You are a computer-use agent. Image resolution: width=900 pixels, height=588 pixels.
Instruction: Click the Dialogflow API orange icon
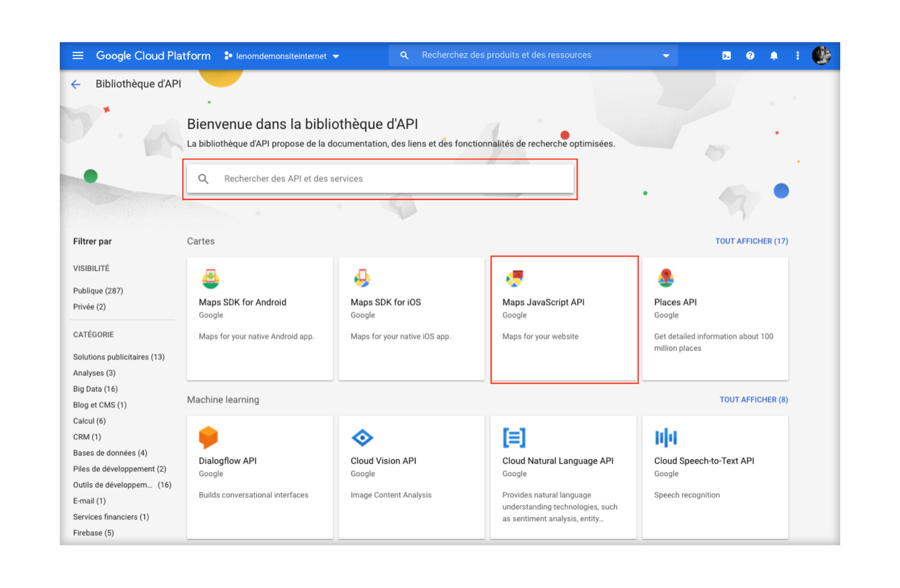coord(208,437)
